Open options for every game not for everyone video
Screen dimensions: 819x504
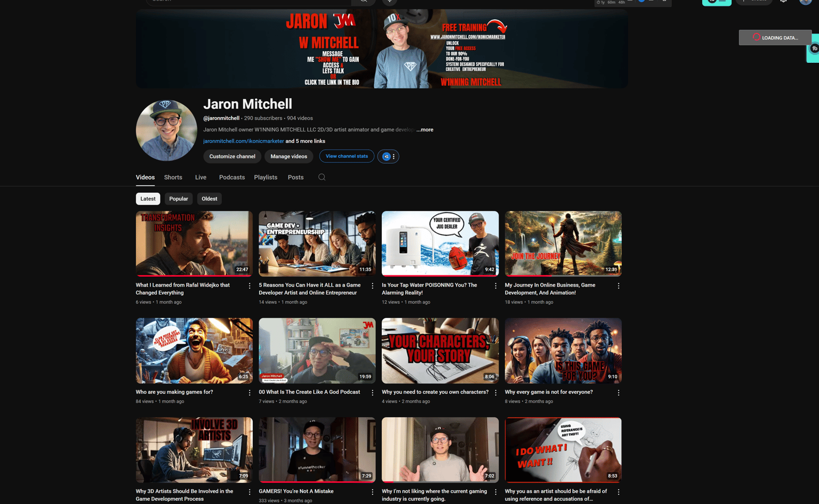coord(619,393)
